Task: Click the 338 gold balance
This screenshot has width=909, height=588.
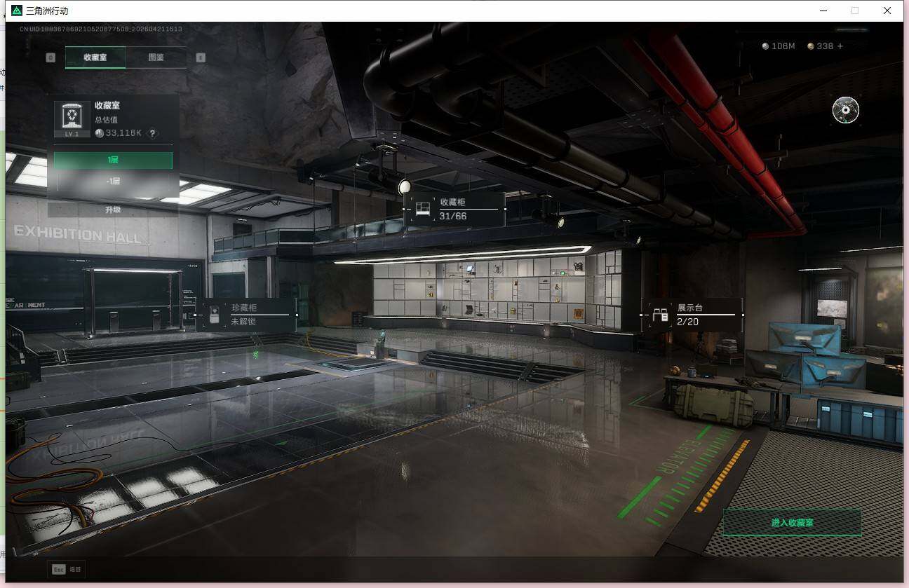Action: click(825, 46)
